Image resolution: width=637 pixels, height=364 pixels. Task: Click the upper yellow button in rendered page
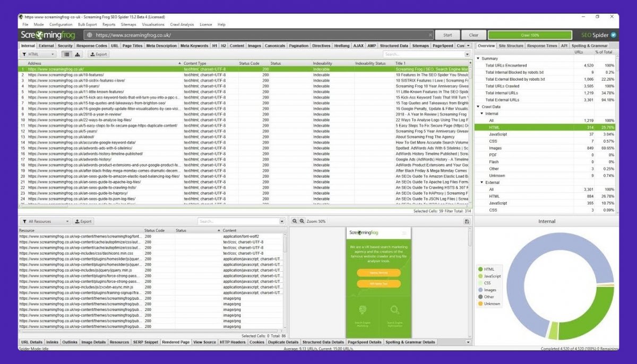378,273
